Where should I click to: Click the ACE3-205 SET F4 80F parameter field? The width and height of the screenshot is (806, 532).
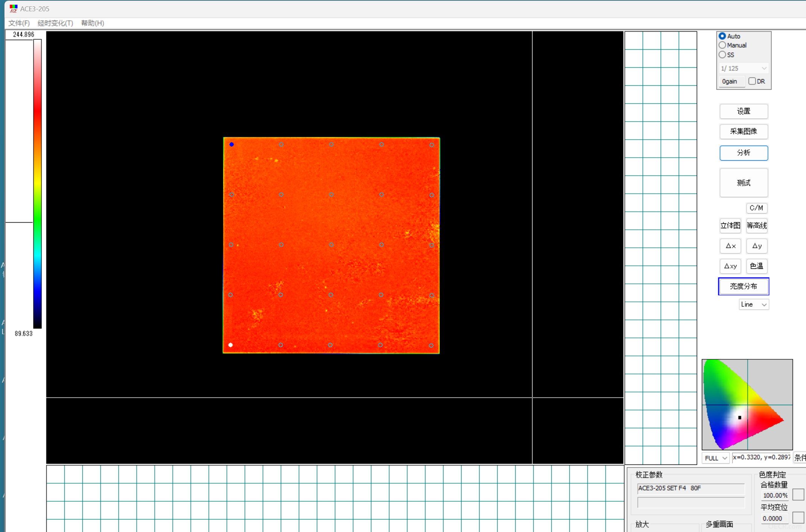click(691, 488)
